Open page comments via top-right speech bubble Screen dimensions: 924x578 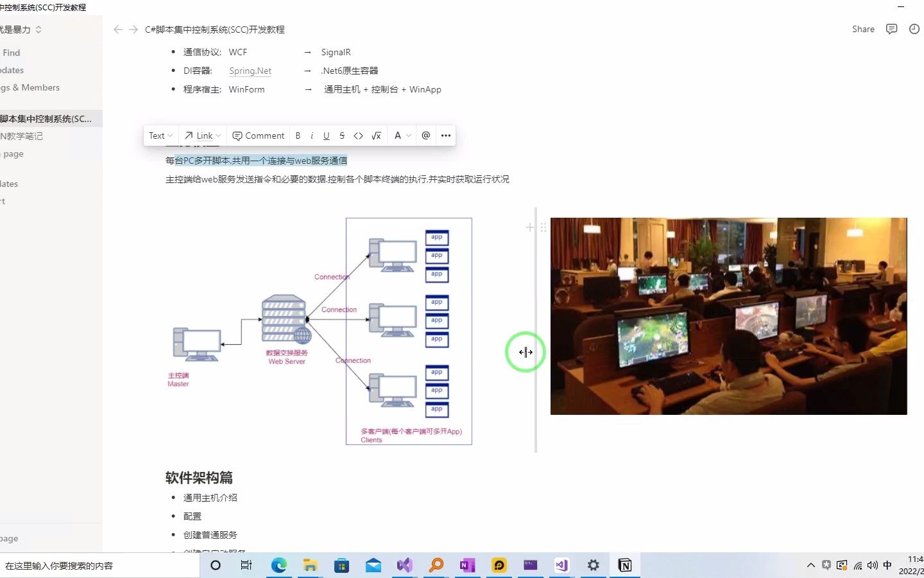pos(891,29)
